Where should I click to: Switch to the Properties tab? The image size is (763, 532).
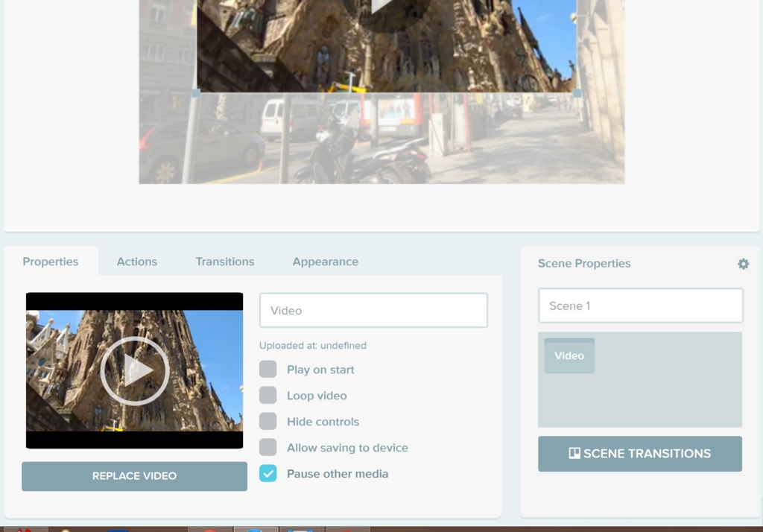[51, 262]
